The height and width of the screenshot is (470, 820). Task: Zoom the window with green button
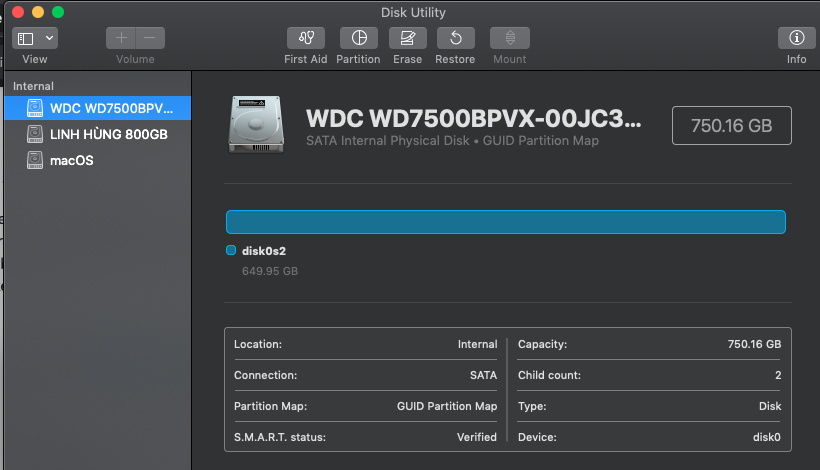tap(58, 12)
